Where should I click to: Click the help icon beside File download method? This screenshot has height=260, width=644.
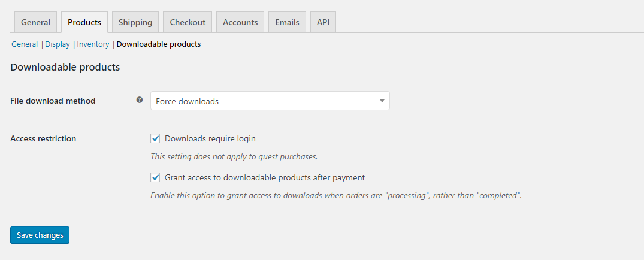[x=140, y=100]
